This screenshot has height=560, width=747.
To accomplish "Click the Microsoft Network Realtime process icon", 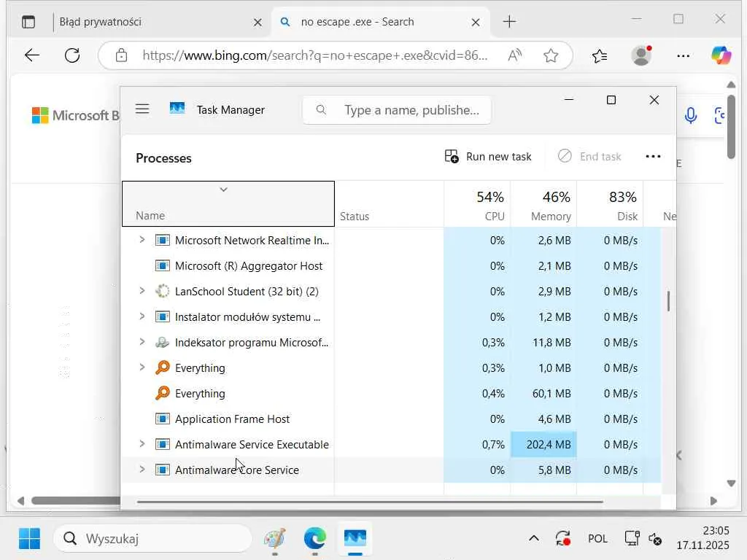I will tap(163, 240).
